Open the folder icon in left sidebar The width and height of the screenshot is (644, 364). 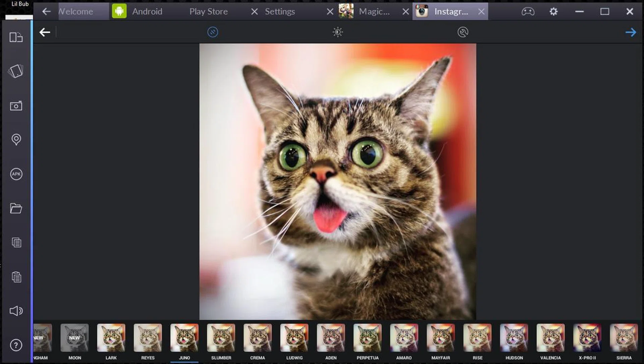coord(16,208)
